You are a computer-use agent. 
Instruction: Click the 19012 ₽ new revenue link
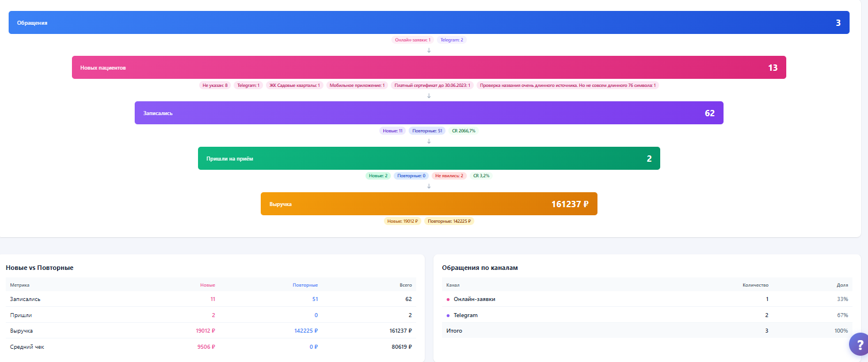(x=206, y=331)
